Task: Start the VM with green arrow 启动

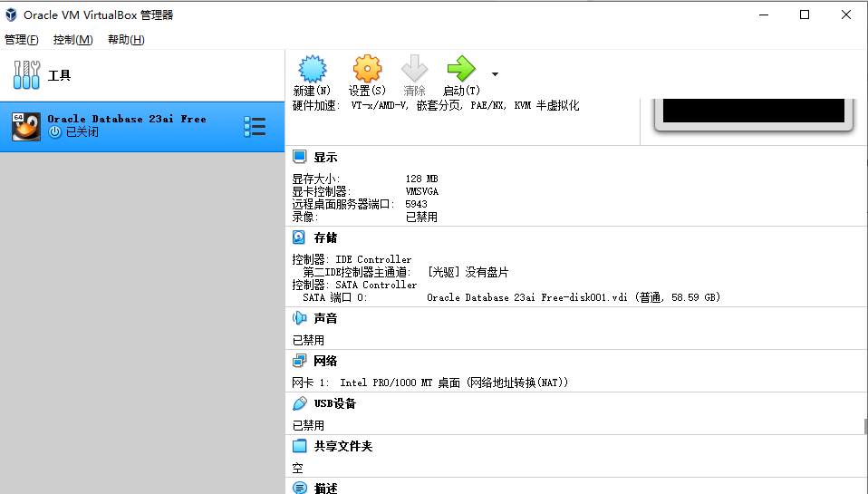Action: click(461, 69)
